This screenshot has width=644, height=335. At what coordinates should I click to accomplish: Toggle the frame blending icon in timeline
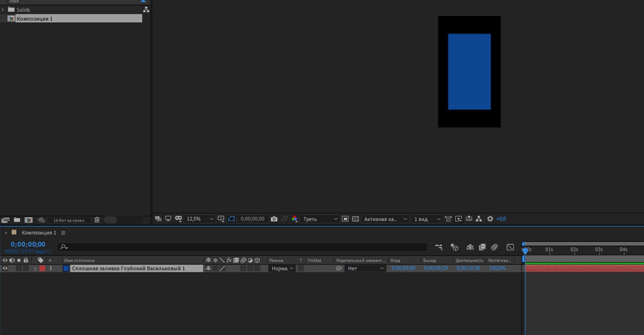(x=482, y=247)
